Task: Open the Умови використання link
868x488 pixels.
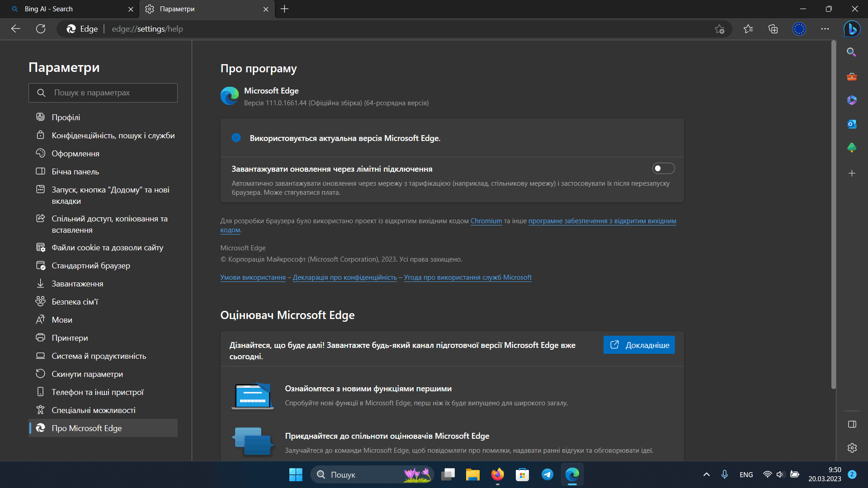Action: 253,277
